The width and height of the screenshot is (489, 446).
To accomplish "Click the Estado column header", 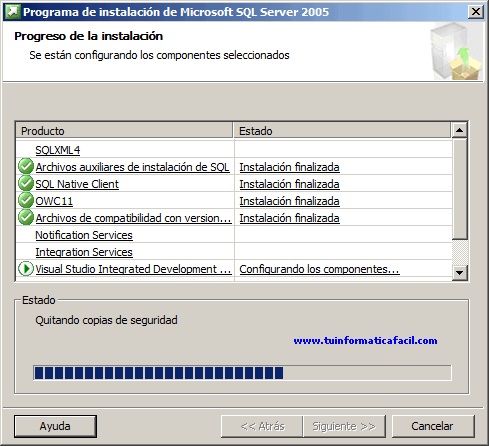I will pos(342,131).
